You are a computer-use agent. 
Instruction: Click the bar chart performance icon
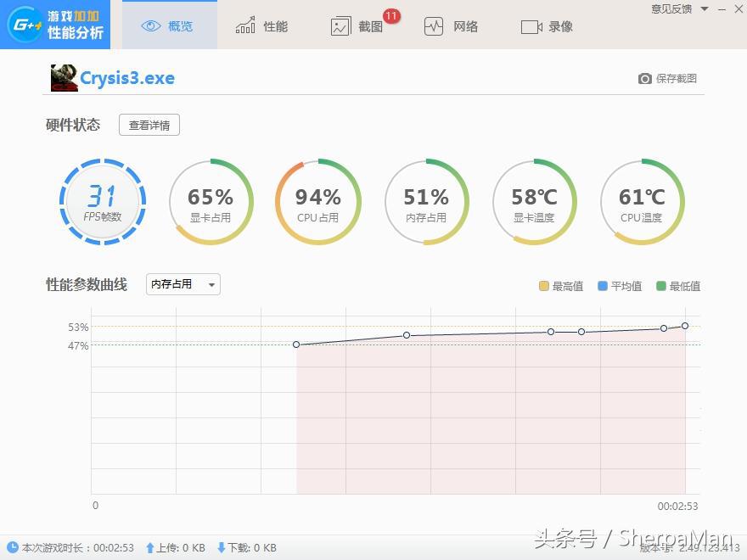[x=245, y=25]
